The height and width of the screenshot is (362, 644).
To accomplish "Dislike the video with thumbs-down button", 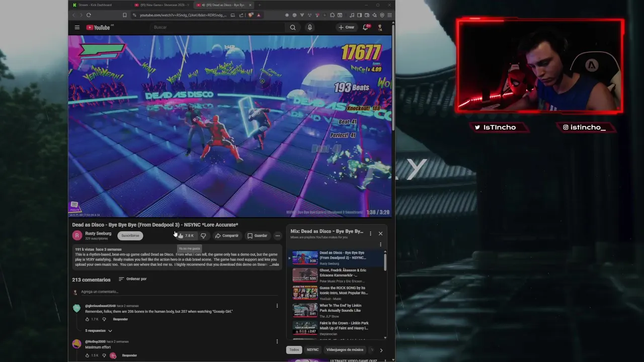I will (x=203, y=235).
